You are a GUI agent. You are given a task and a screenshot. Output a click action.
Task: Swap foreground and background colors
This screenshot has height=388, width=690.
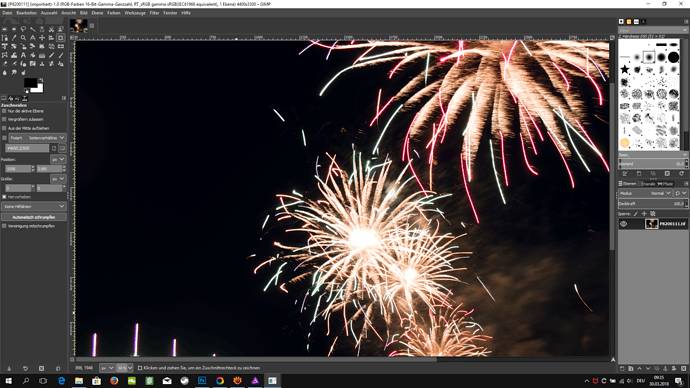[41, 80]
